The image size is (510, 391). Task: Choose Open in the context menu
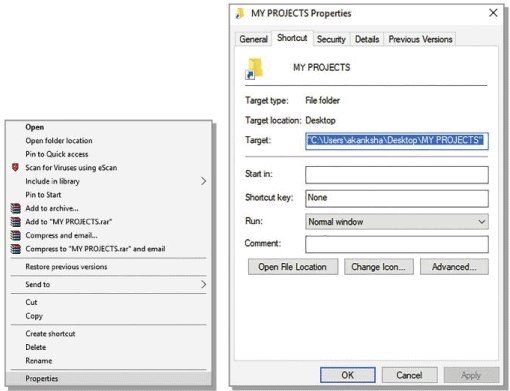coord(108,127)
